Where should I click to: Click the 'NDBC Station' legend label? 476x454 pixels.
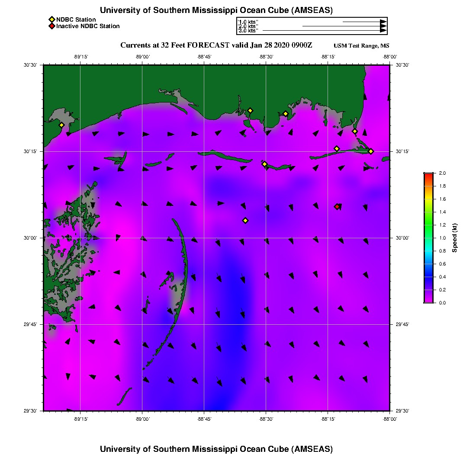[76, 19]
